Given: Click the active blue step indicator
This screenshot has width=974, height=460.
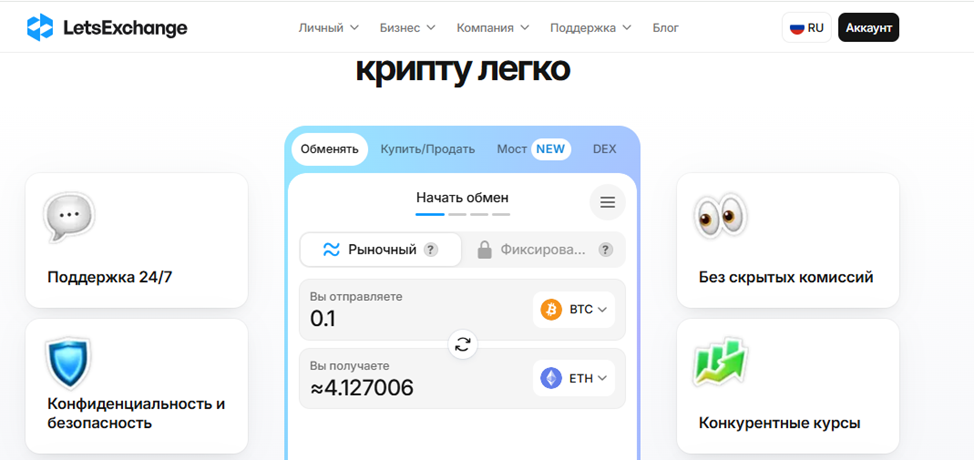Looking at the screenshot, I should click(430, 214).
